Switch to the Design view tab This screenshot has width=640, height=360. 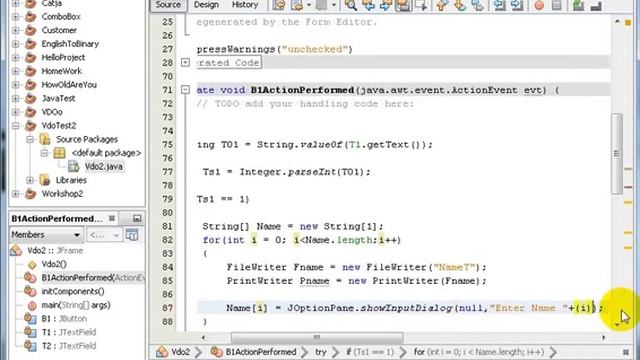(206, 4)
